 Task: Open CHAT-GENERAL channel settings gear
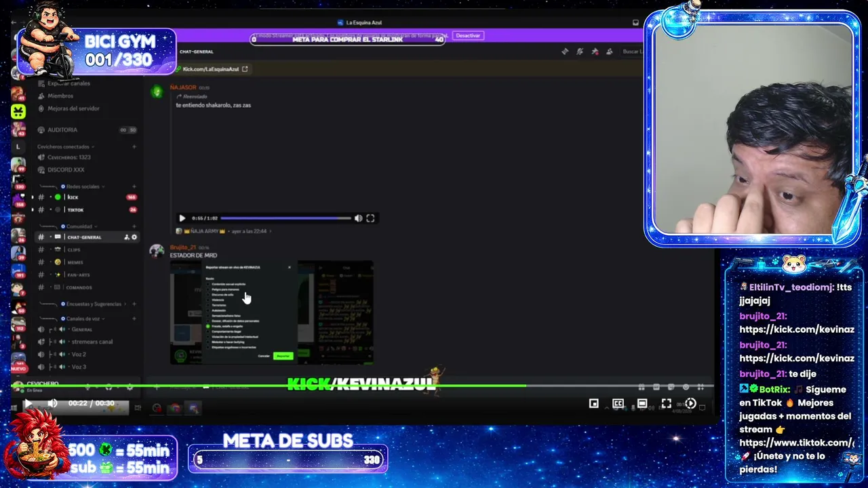click(x=134, y=237)
